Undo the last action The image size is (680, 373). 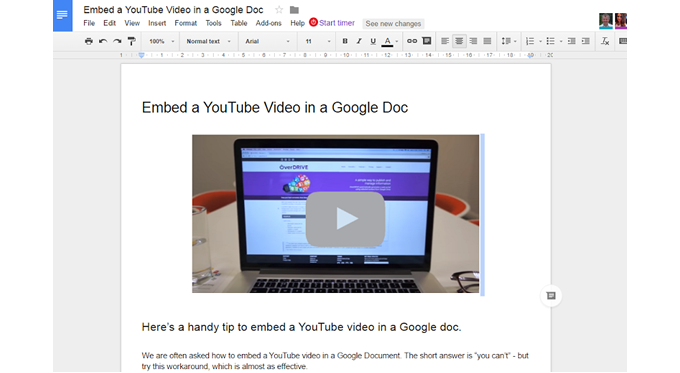[x=103, y=41]
